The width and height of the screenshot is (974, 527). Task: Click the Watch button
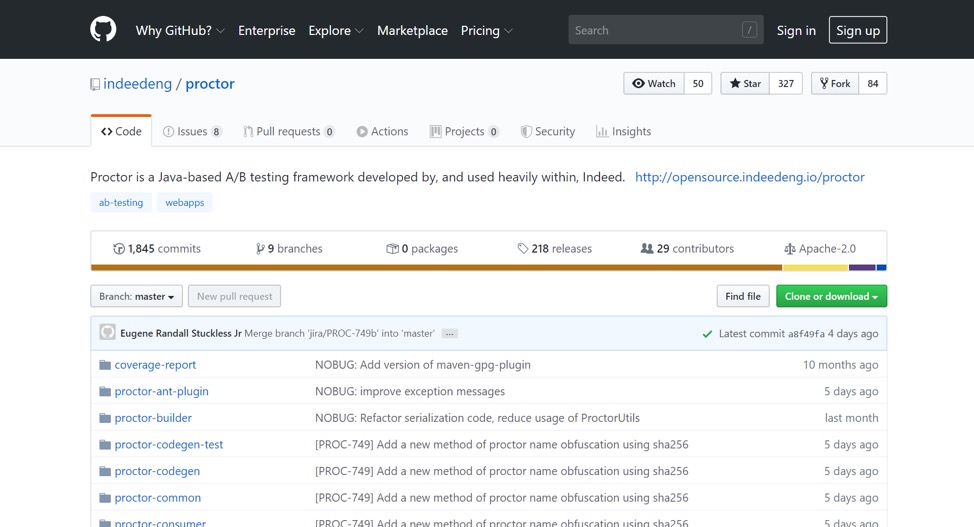click(654, 83)
